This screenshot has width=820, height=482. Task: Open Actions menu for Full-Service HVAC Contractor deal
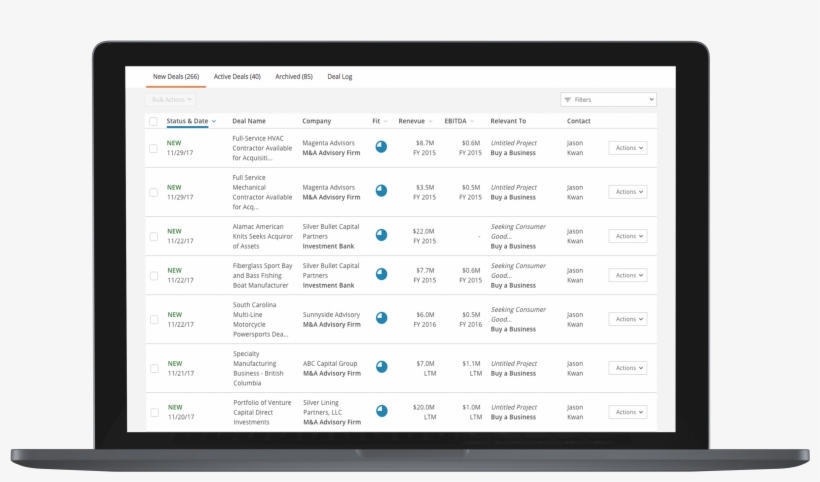[x=628, y=148]
